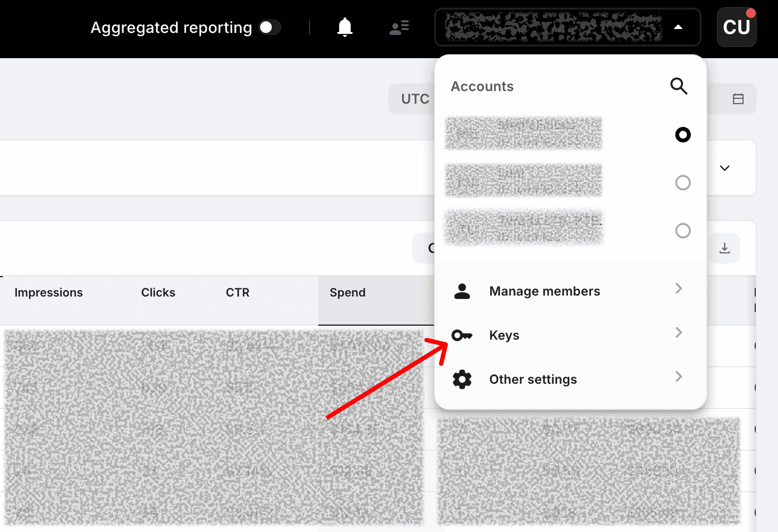This screenshot has width=778, height=532.
Task: Click the Accounts heading in dropdown
Action: click(482, 86)
